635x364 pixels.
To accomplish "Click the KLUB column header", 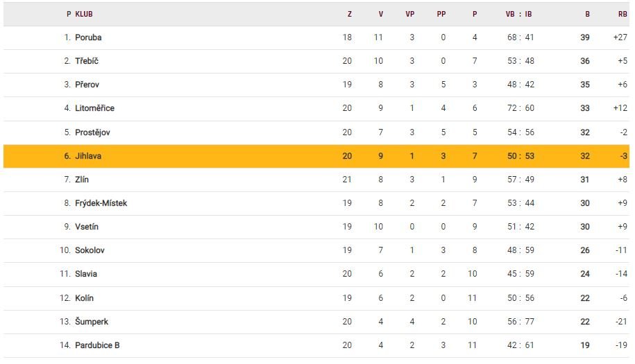I will [84, 14].
